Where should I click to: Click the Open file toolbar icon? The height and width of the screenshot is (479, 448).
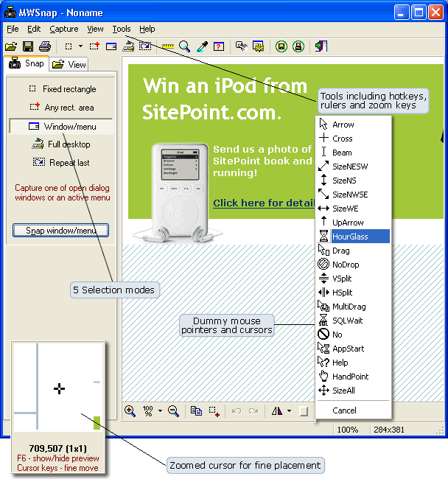(11, 46)
